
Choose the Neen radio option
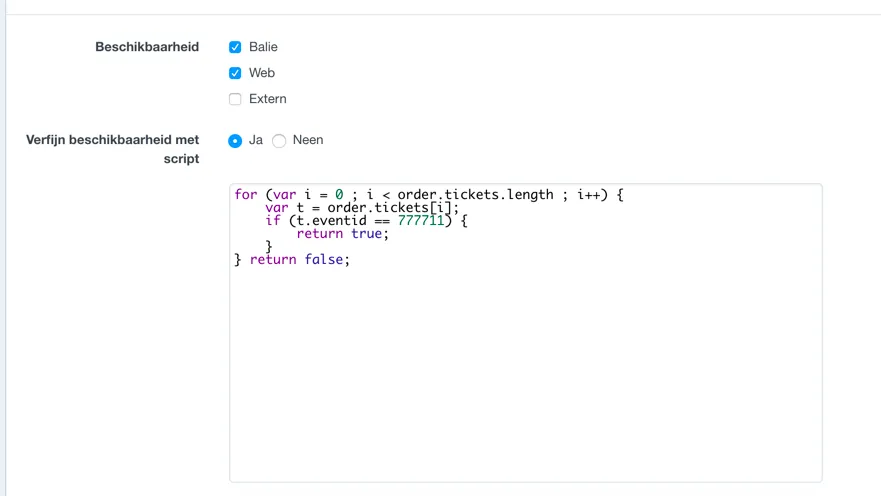279,141
